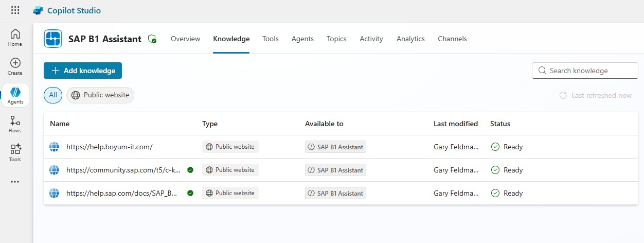Switch to the Tools tab

[271, 39]
